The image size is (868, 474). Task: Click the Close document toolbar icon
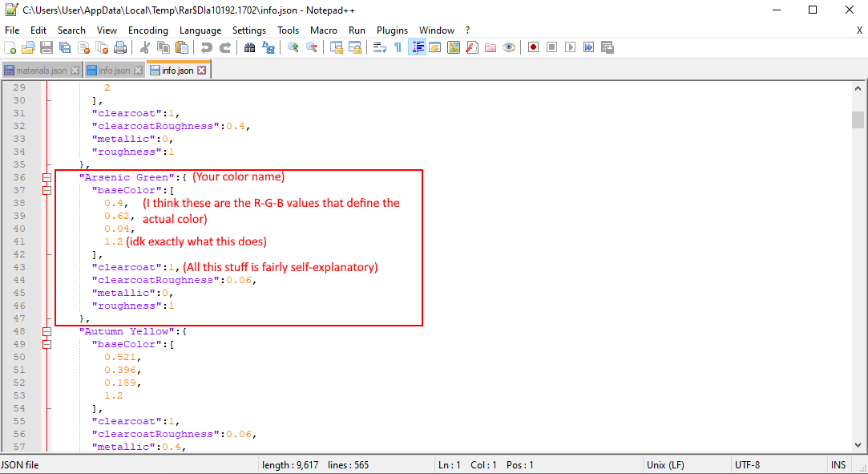coord(83,47)
